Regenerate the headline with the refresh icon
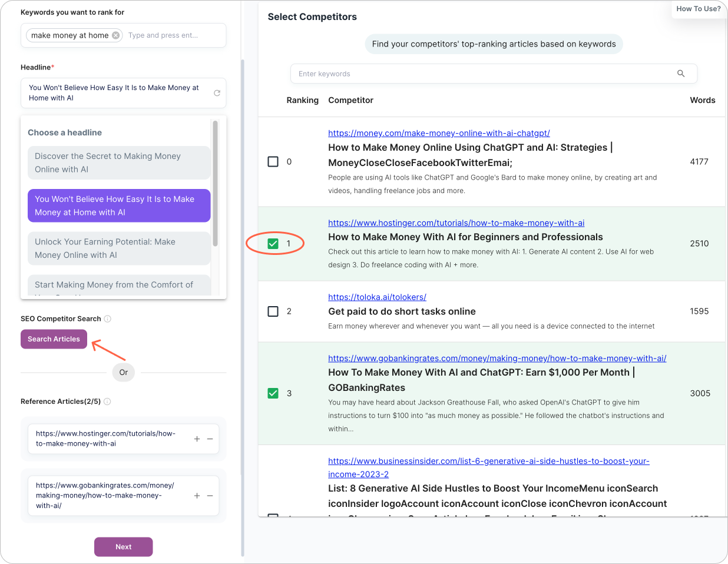The width and height of the screenshot is (728, 564). [216, 92]
